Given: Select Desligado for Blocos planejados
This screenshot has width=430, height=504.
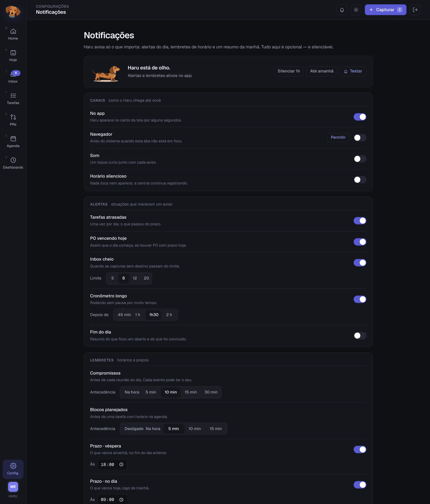Looking at the screenshot, I should coord(134,429).
